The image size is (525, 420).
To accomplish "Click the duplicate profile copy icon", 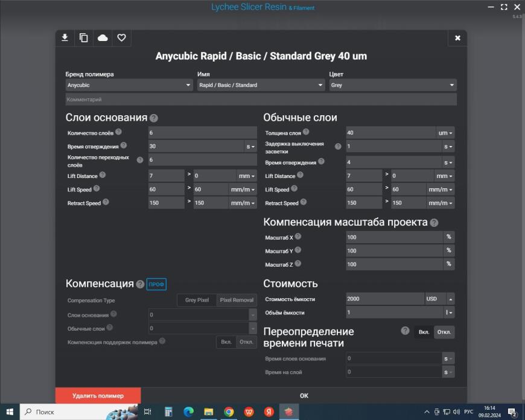I will pyautogui.click(x=84, y=38).
